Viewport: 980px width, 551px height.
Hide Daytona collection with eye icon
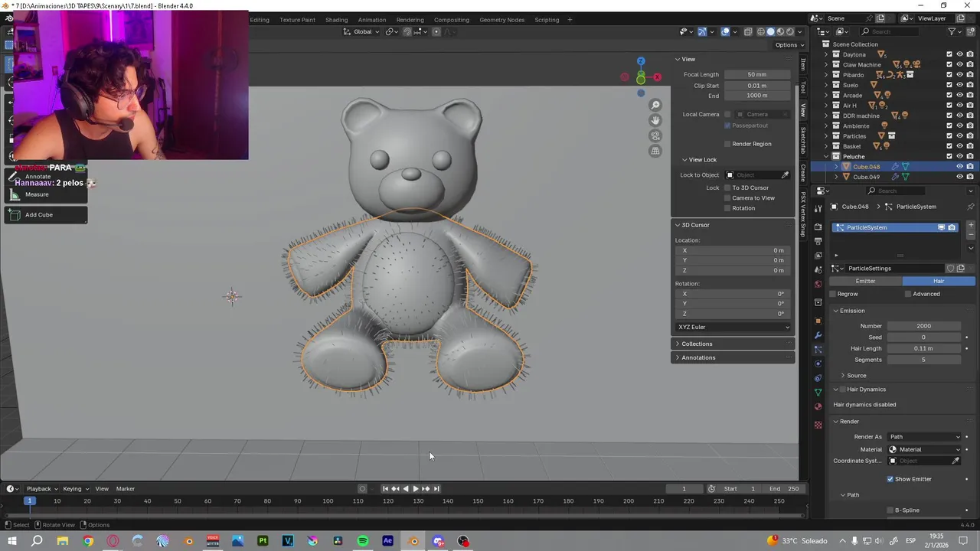pos(959,54)
